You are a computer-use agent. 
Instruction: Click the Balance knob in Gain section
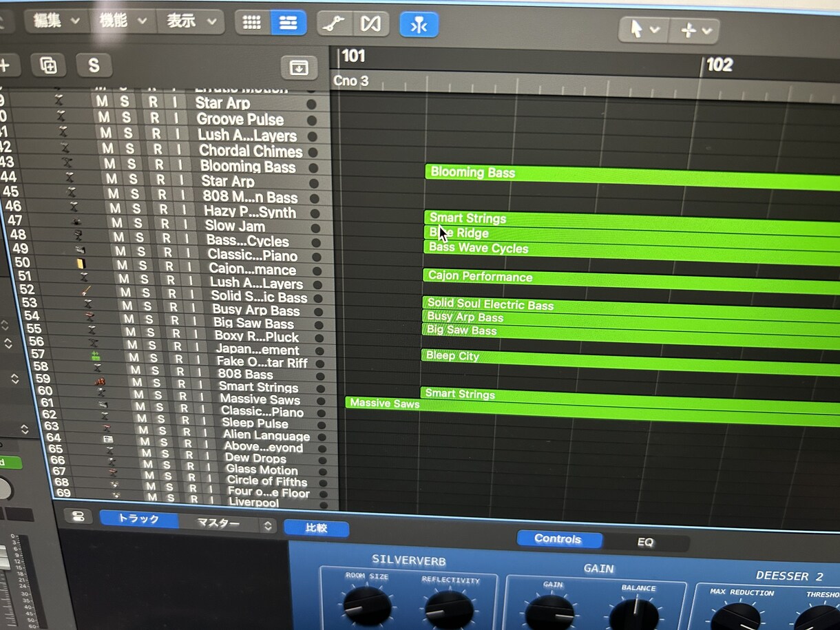coord(635,615)
